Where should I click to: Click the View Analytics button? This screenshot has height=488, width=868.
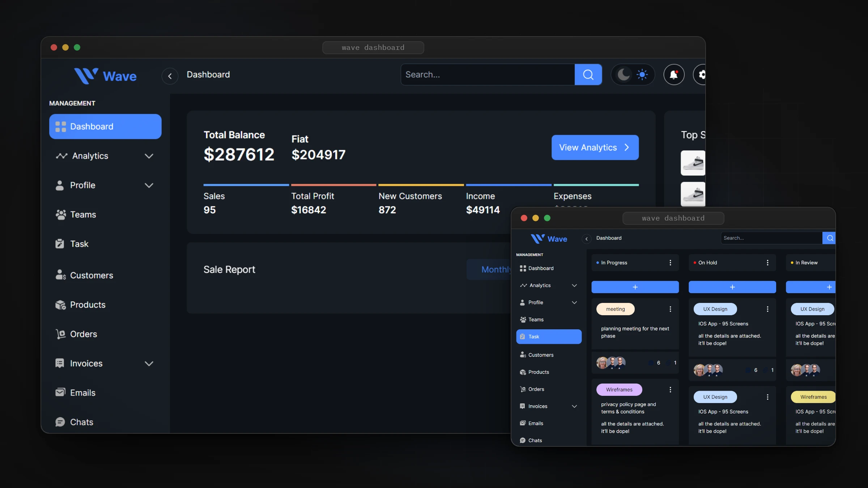point(595,147)
